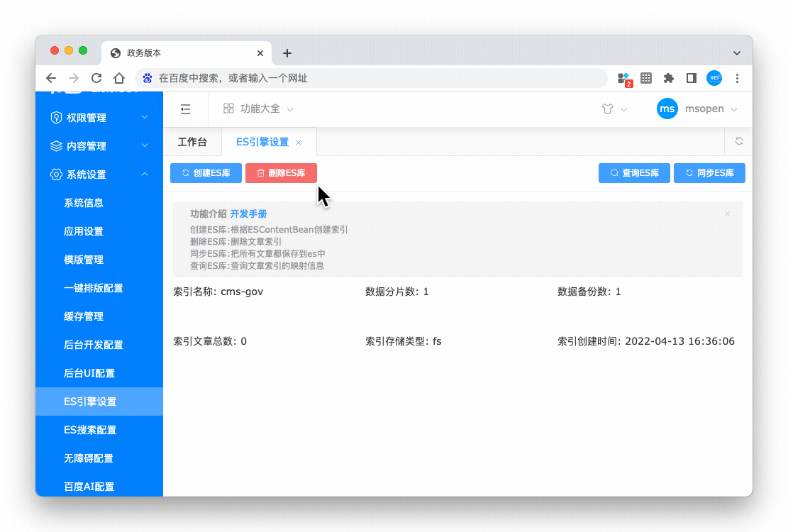Close the function introduction info box
Viewport: 788px width, 532px height.
(x=727, y=214)
